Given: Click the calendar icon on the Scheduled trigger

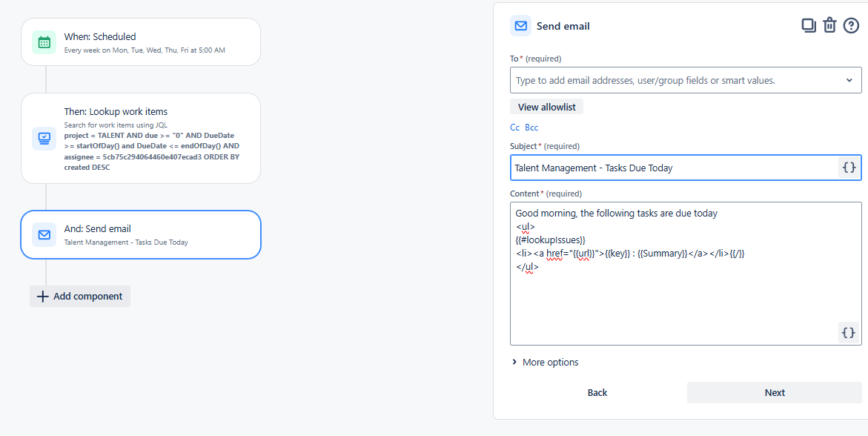Looking at the screenshot, I should (44, 42).
